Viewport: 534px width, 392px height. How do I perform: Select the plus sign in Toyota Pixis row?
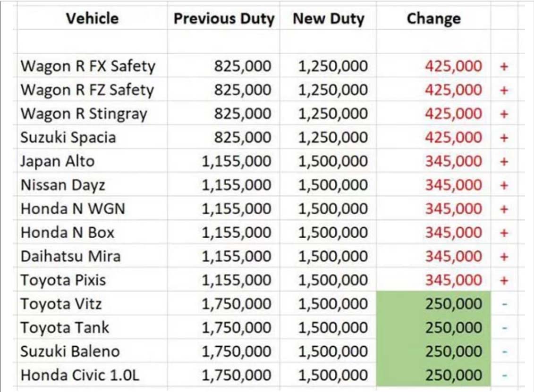click(504, 281)
